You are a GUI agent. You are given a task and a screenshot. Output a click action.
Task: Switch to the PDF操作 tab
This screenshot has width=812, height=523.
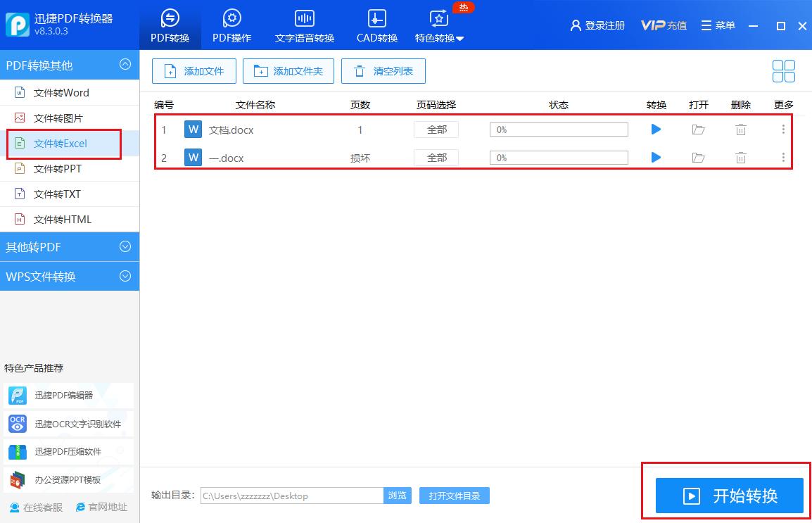(231, 25)
